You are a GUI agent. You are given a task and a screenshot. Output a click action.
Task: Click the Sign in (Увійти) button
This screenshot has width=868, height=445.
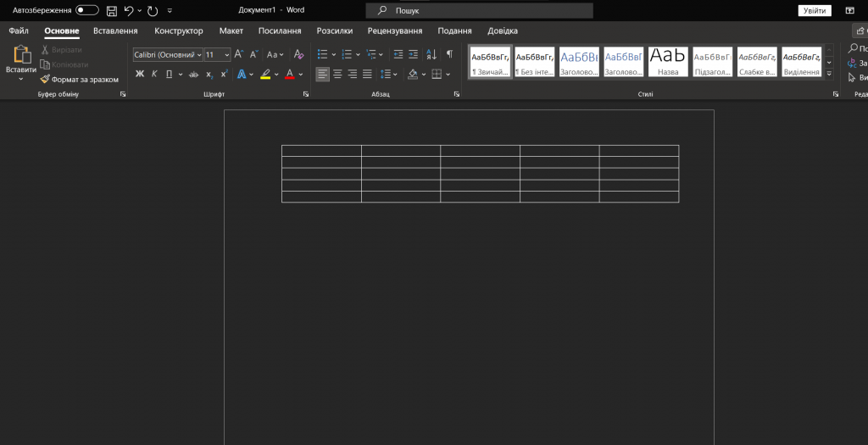pyautogui.click(x=815, y=10)
